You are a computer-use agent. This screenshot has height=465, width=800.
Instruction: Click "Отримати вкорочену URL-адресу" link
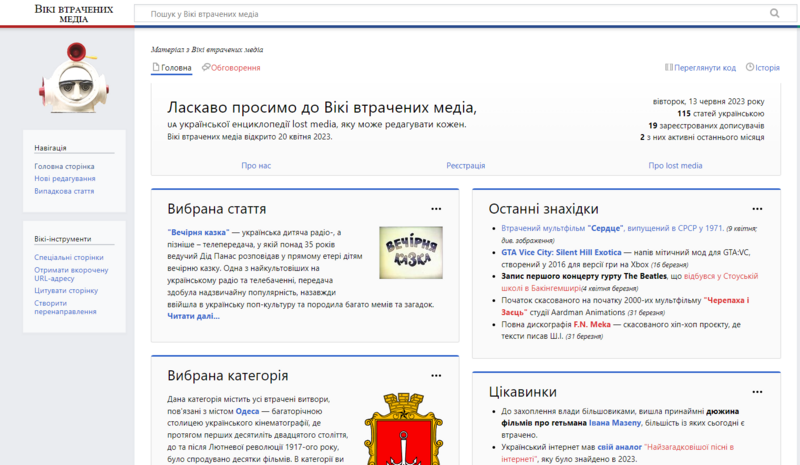click(71, 274)
